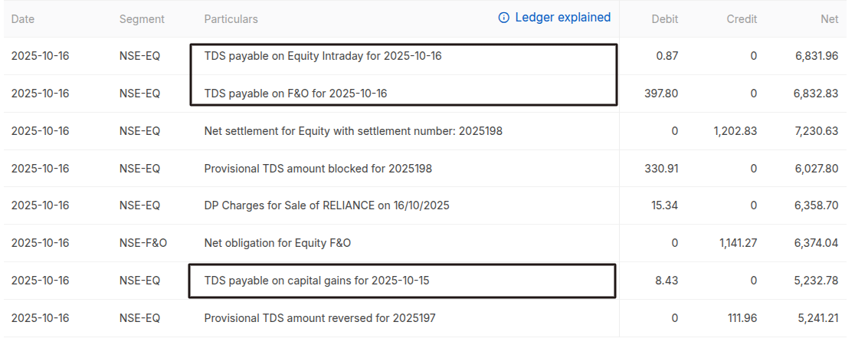Click the Credit column header
868x345 pixels.
[742, 19]
